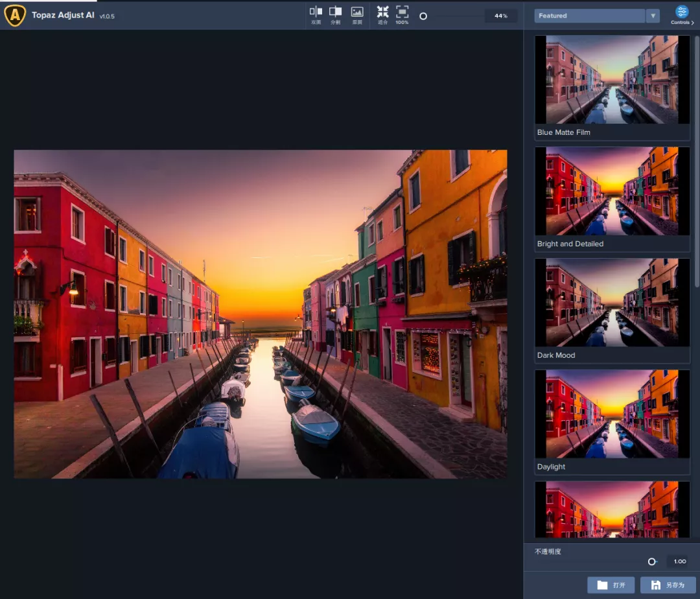Show original image (原图) view
This screenshot has width=700, height=599.
tap(356, 14)
